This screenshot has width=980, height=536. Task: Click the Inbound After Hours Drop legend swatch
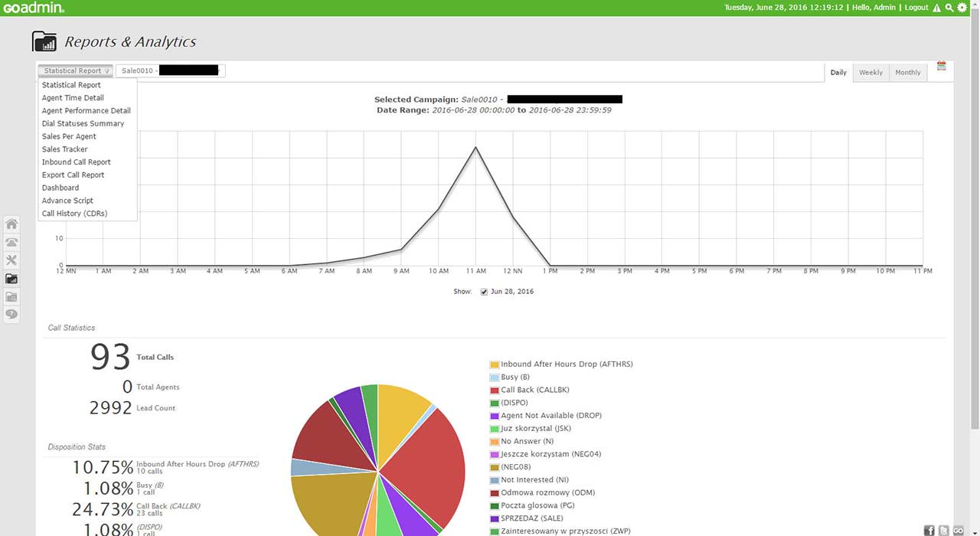tap(495, 364)
